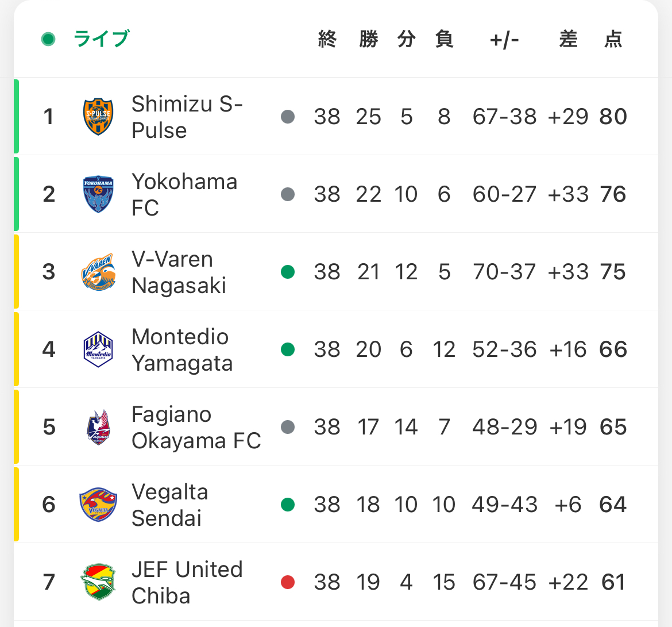
Task: Click grey status dot for Yokohama FC
Action: pyautogui.click(x=288, y=194)
